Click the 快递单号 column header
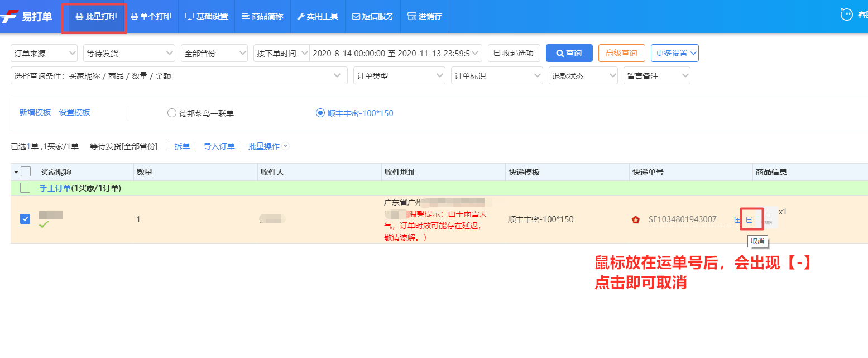The image size is (868, 358). [648, 172]
